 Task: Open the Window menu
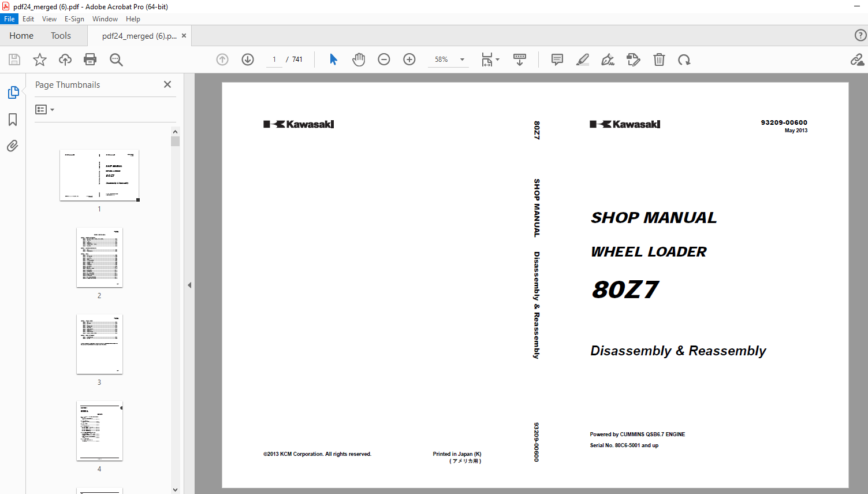(x=105, y=18)
